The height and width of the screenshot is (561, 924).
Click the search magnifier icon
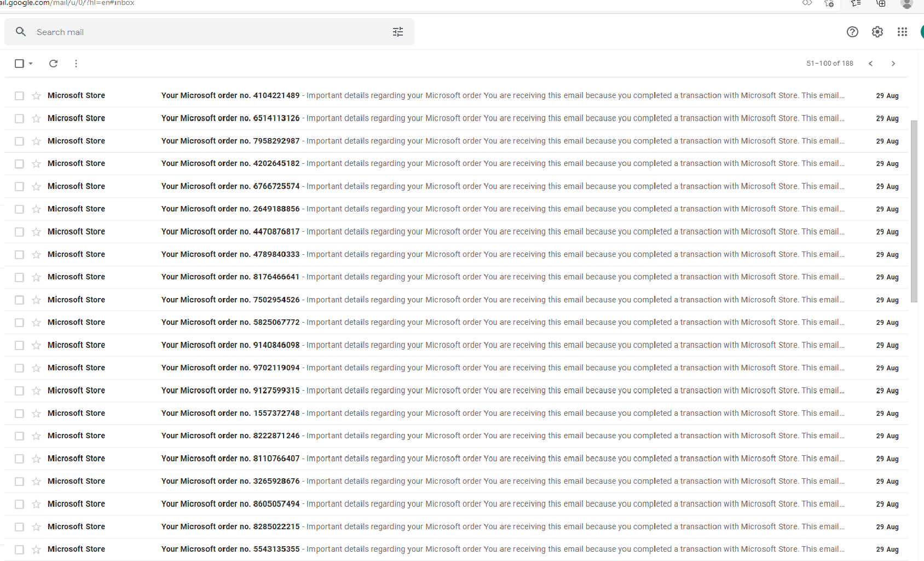tap(21, 32)
